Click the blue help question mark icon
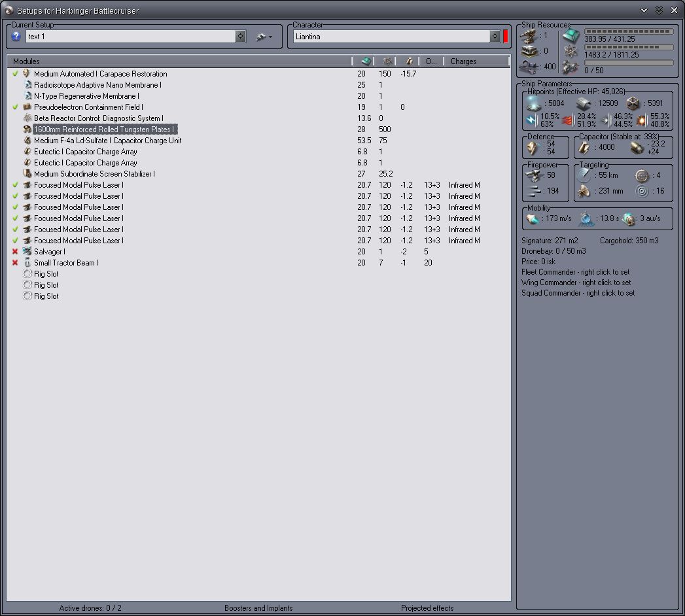 pyautogui.click(x=16, y=36)
